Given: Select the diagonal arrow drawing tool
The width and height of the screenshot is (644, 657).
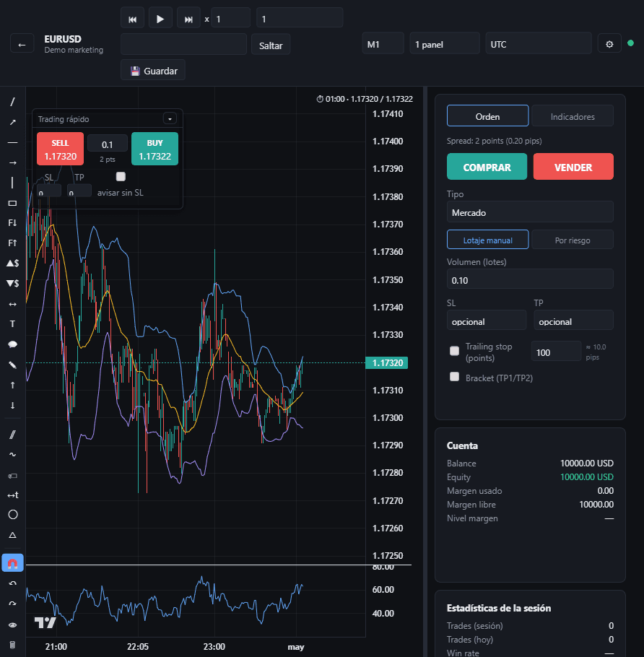Looking at the screenshot, I should (x=12, y=122).
